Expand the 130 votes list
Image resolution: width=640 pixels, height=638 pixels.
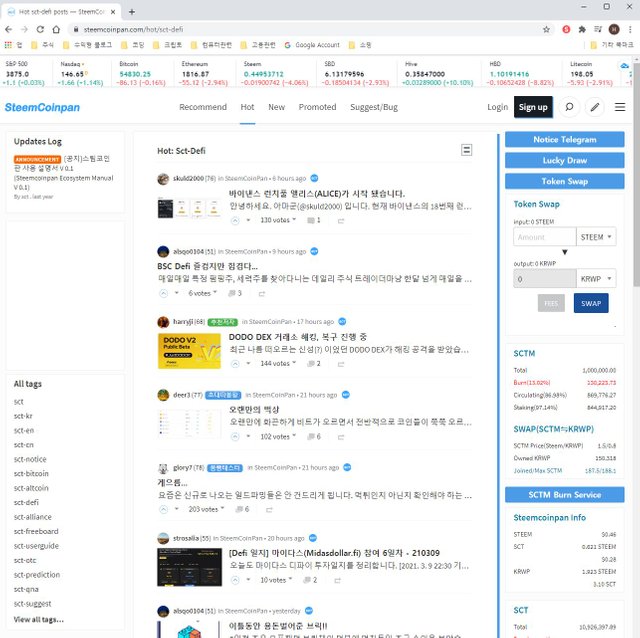click(278, 220)
